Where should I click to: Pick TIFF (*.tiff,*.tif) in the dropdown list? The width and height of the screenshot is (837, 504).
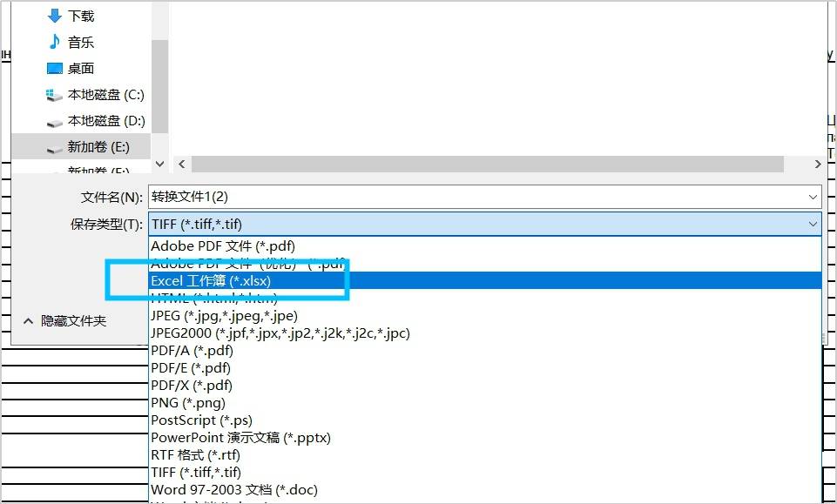484,472
